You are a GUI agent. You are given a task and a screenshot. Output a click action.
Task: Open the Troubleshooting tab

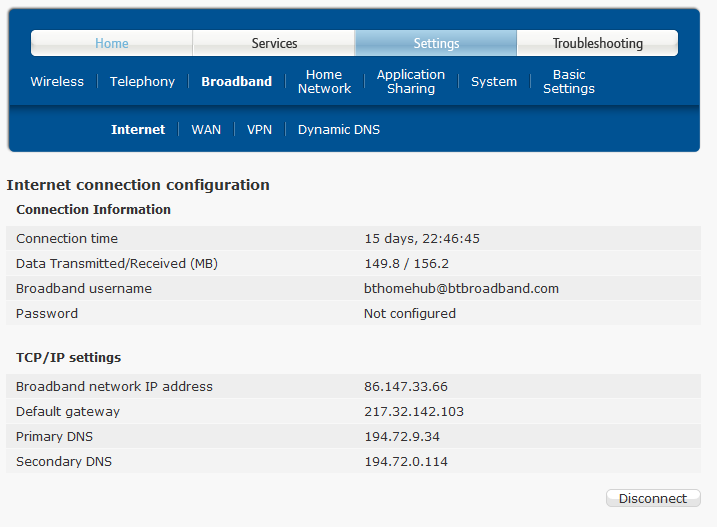(x=597, y=43)
